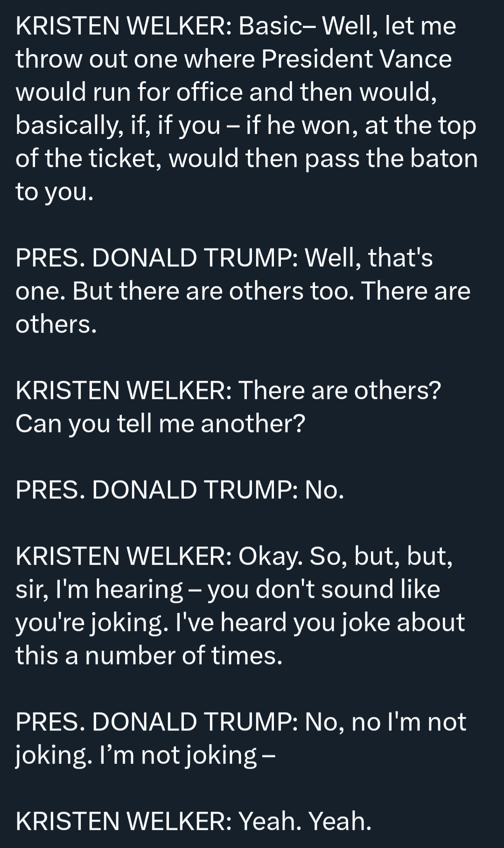Click the sentence "But there are others too."
This screenshot has width=504, height=848.
click(212, 291)
